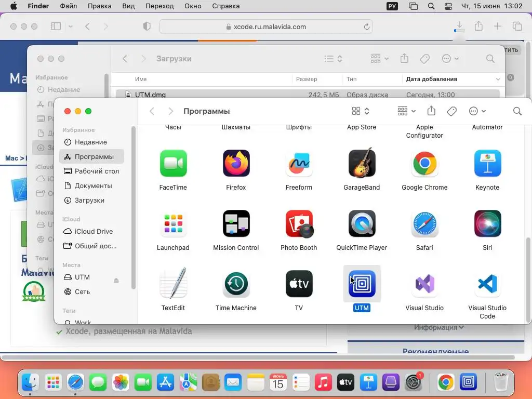Go to Рабочий стол in sidebar
This screenshot has height=399, width=532.
pyautogui.click(x=91, y=171)
